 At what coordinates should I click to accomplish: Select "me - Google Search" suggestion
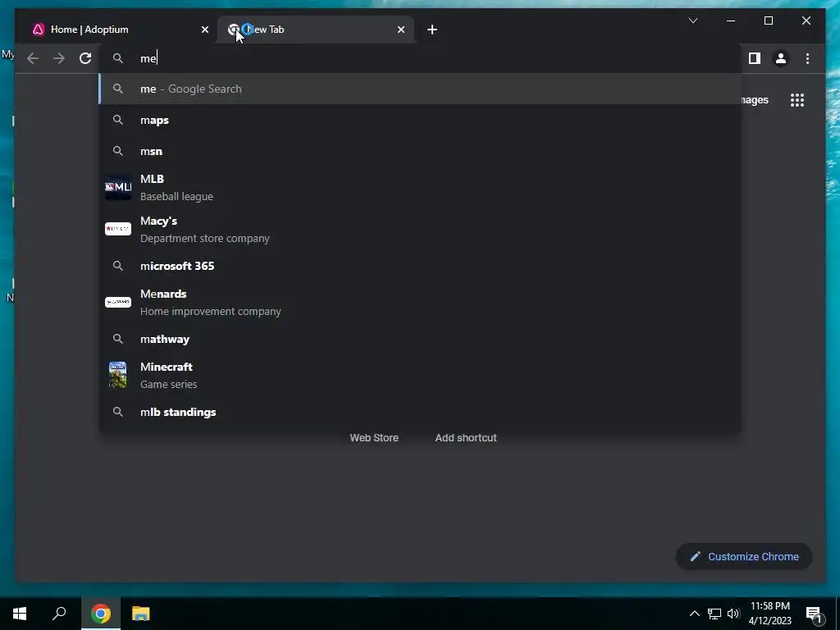421,89
